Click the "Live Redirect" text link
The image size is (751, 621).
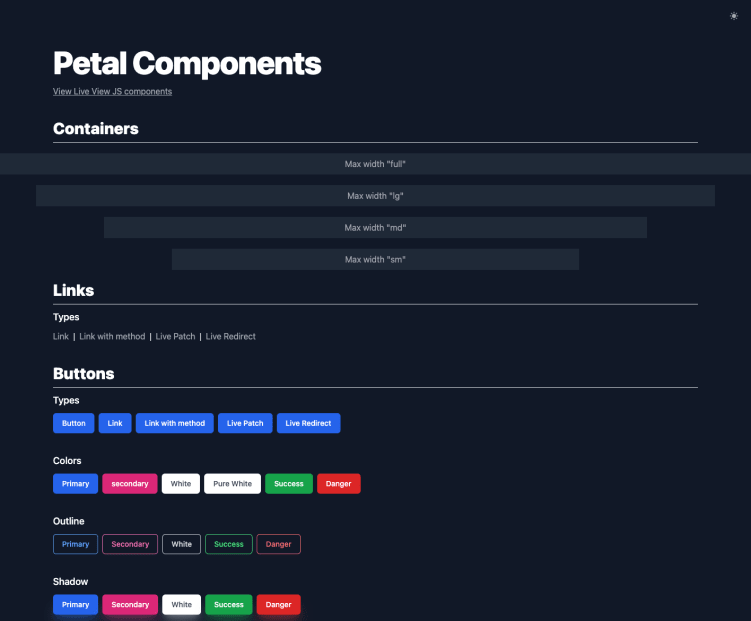(x=230, y=337)
